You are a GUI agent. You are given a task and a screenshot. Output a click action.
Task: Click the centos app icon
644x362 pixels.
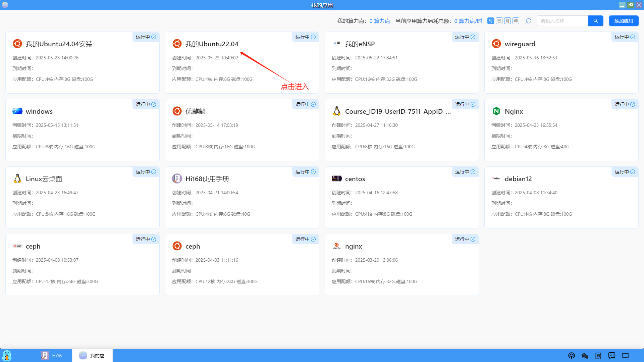(337, 178)
